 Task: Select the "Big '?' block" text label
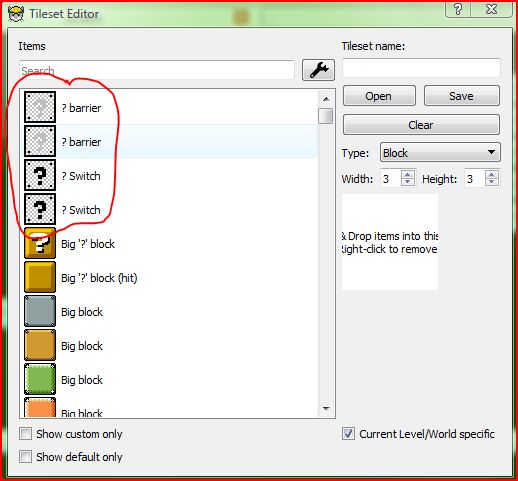point(88,244)
